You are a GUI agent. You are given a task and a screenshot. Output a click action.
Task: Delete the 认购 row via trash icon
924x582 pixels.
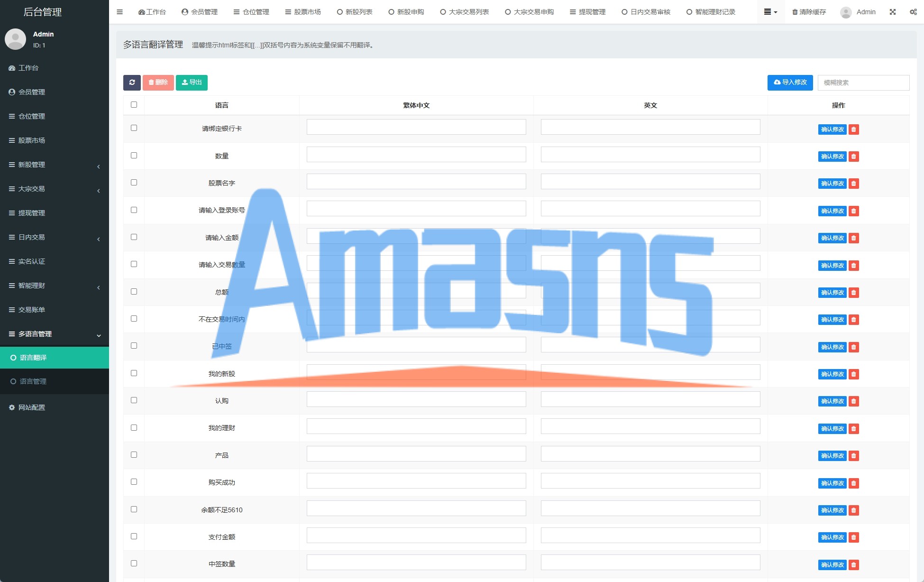854,401
